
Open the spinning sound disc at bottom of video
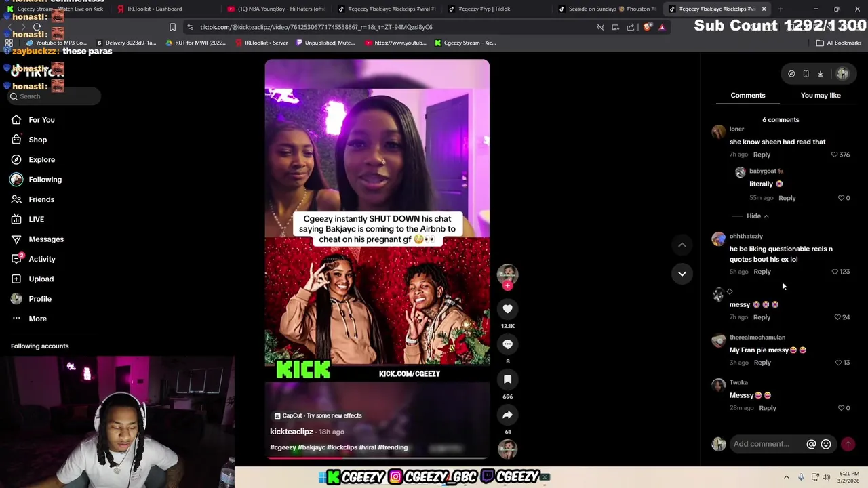tap(507, 449)
